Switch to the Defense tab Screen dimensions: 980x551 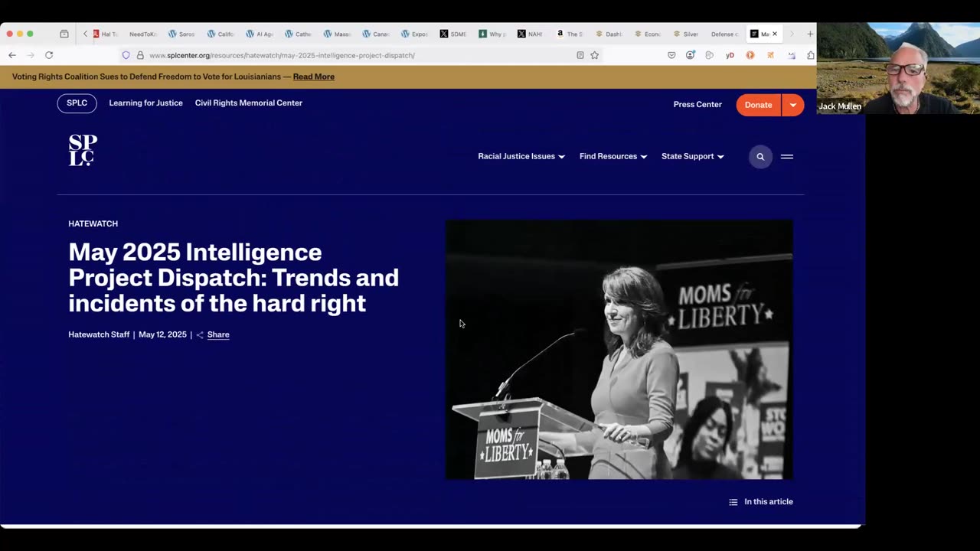point(724,34)
